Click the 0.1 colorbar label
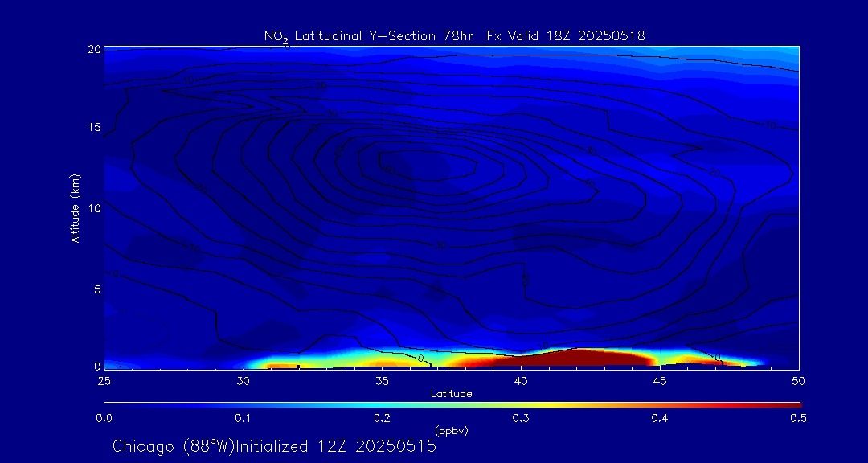 coord(243,418)
